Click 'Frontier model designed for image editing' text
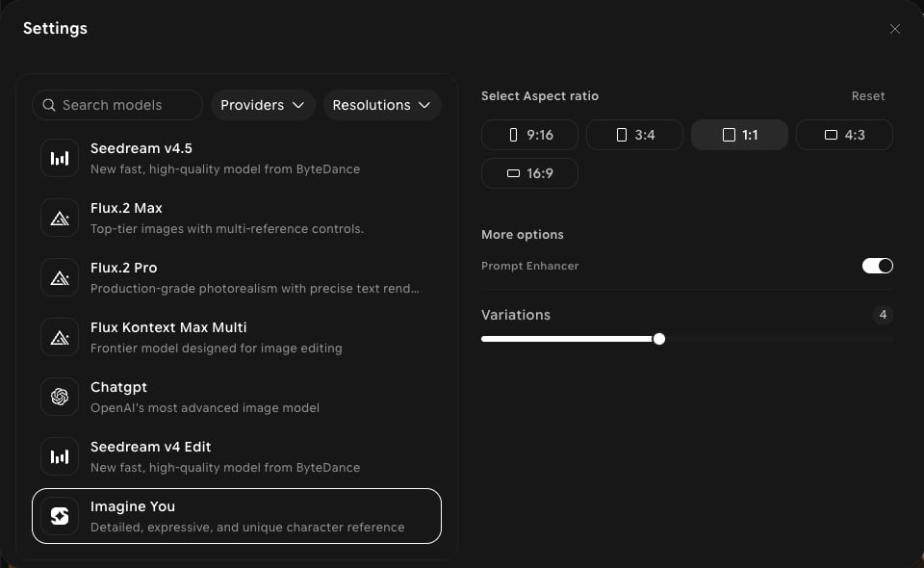The height and width of the screenshot is (568, 924). tap(216, 349)
